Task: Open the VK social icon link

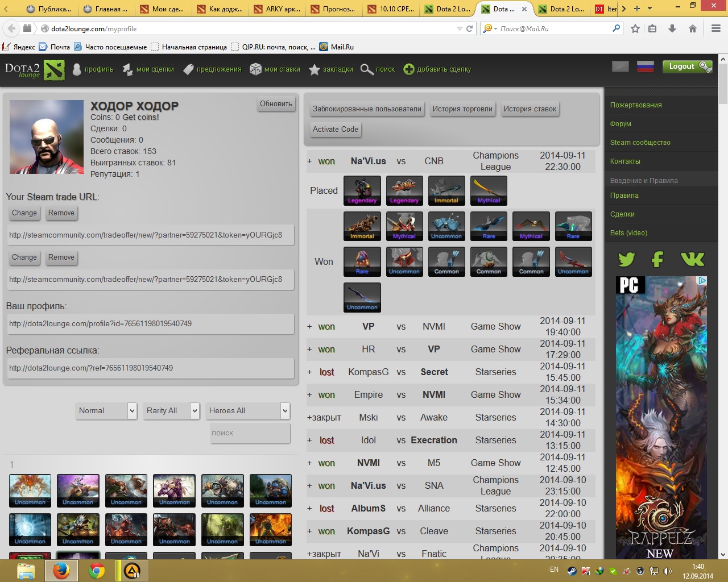Action: 692,260
